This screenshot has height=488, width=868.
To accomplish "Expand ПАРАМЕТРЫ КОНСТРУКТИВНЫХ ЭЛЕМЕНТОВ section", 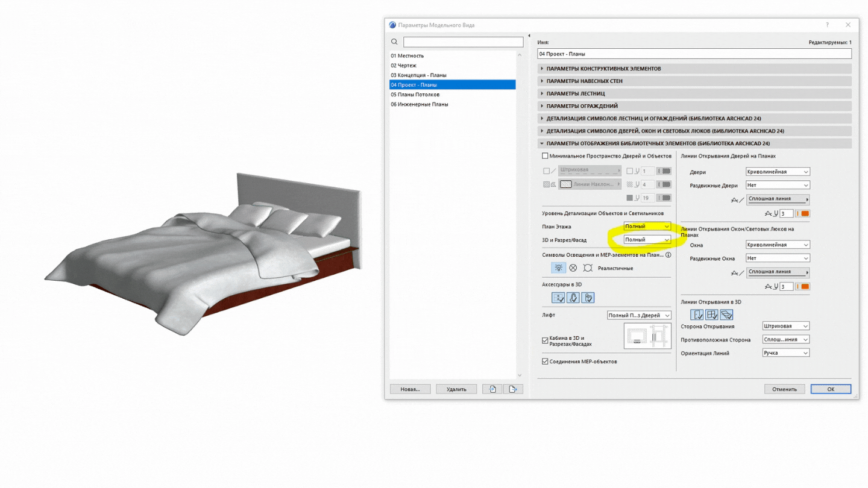I will click(603, 69).
